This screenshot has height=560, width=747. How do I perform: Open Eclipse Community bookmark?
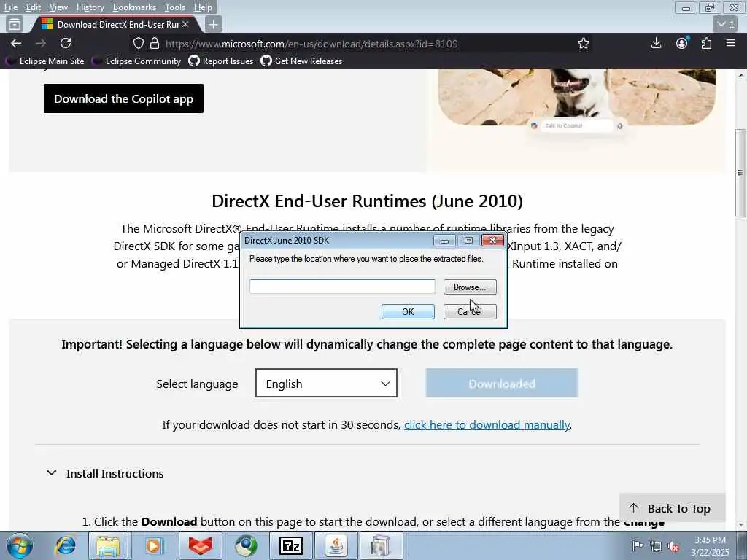coord(137,61)
